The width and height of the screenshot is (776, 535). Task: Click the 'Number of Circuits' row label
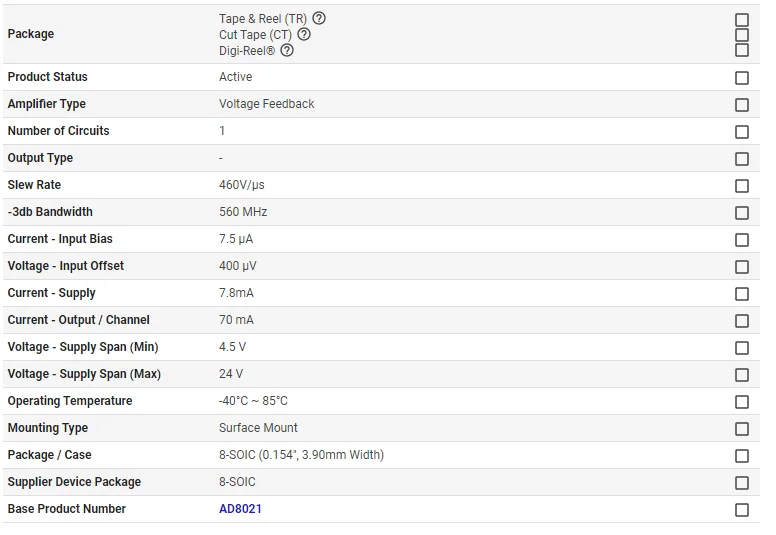[58, 131]
